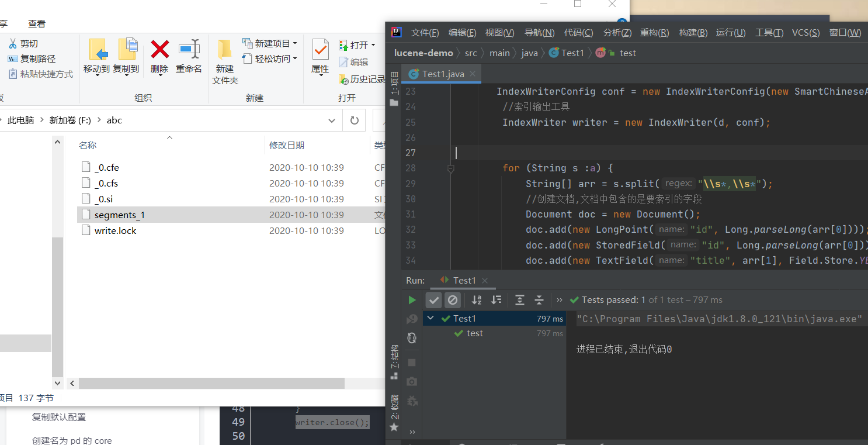Click the Toggle auto-test icon in Run panel
This screenshot has height=445, width=868.
(x=412, y=337)
